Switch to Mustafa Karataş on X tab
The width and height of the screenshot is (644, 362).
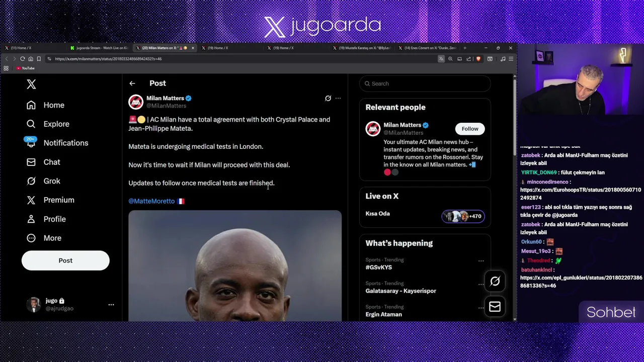(362, 48)
